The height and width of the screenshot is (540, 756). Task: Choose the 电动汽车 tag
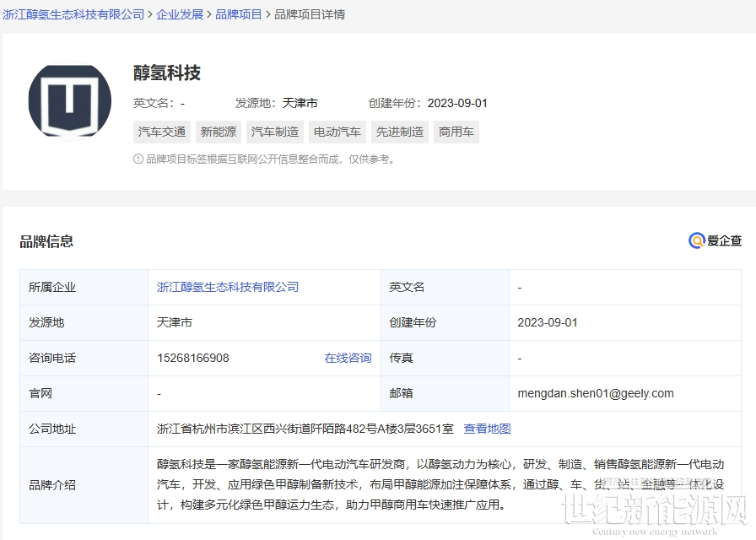click(x=337, y=132)
